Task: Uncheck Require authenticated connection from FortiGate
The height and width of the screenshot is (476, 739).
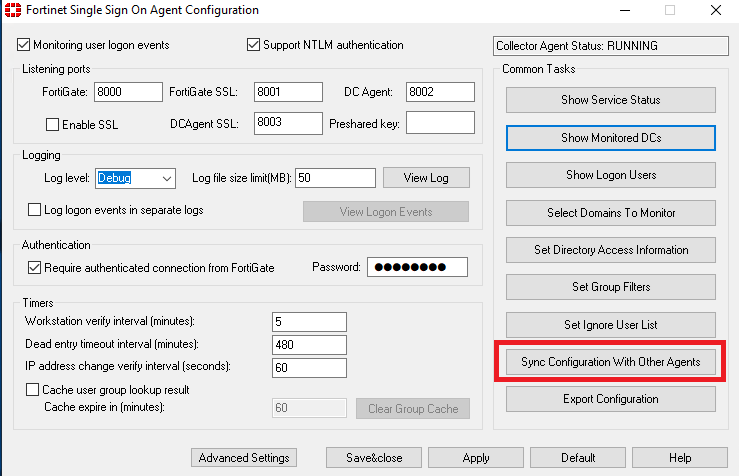Action: pyautogui.click(x=34, y=268)
